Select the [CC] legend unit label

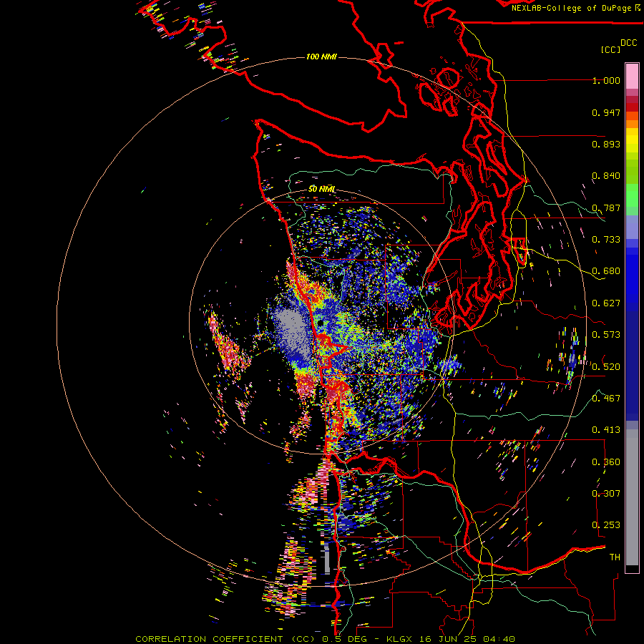point(610,49)
